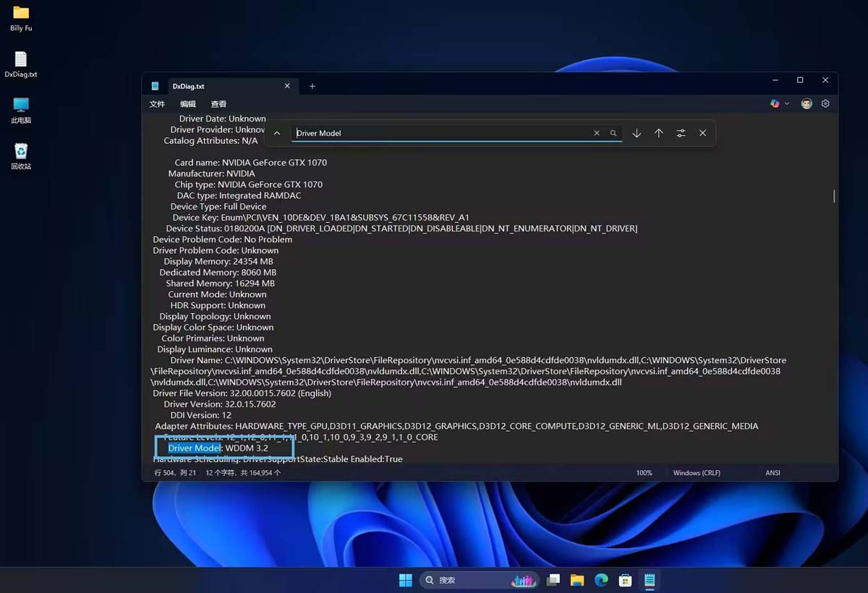868x593 pixels.
Task: Click the Device Key line
Action: 320,218
